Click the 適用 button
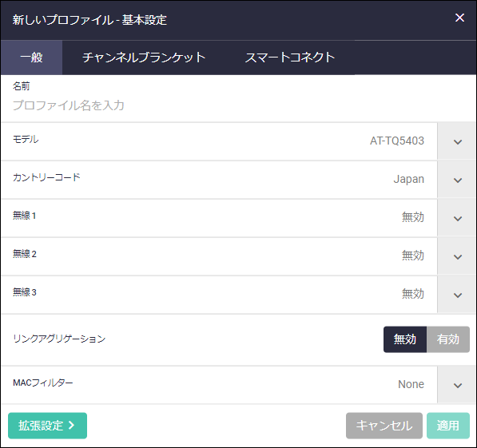 (448, 426)
